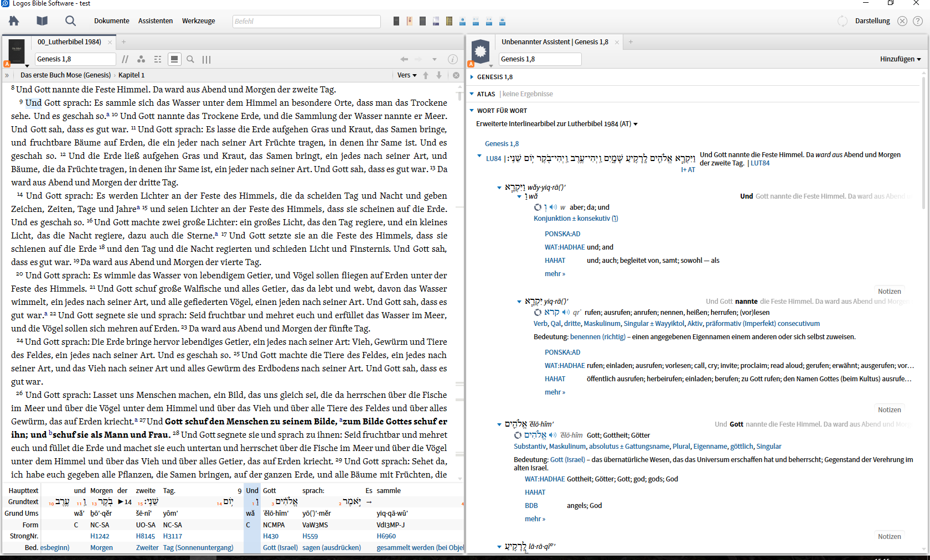The height and width of the screenshot is (560, 930).
Task: Open the Search magnifier in main toolbar
Action: [70, 21]
